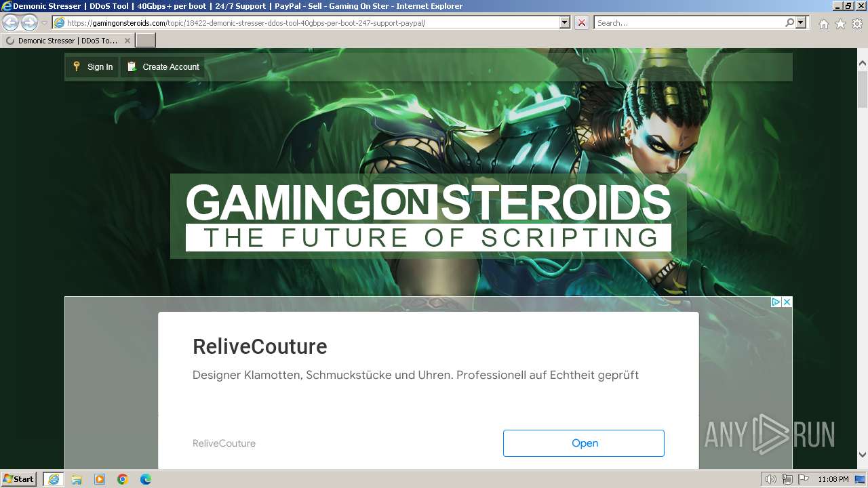868x488 pixels.
Task: Click the page scrollbar up arrow
Action: [x=863, y=64]
